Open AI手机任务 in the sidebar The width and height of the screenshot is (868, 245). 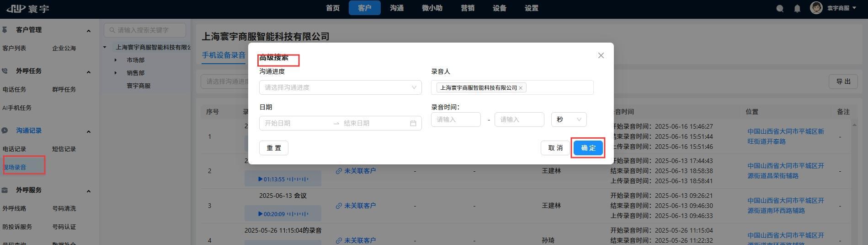(x=17, y=108)
